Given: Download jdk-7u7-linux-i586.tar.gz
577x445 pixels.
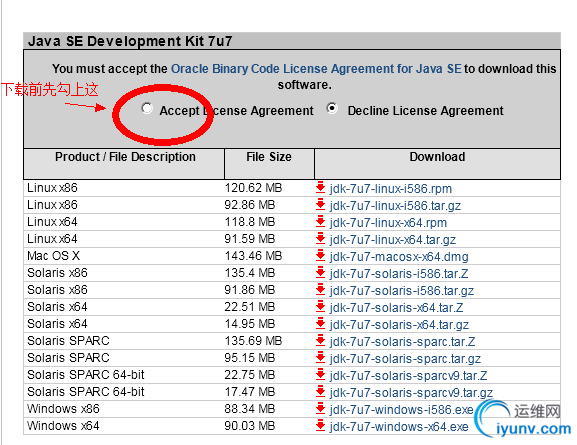Looking at the screenshot, I should click(395, 205).
